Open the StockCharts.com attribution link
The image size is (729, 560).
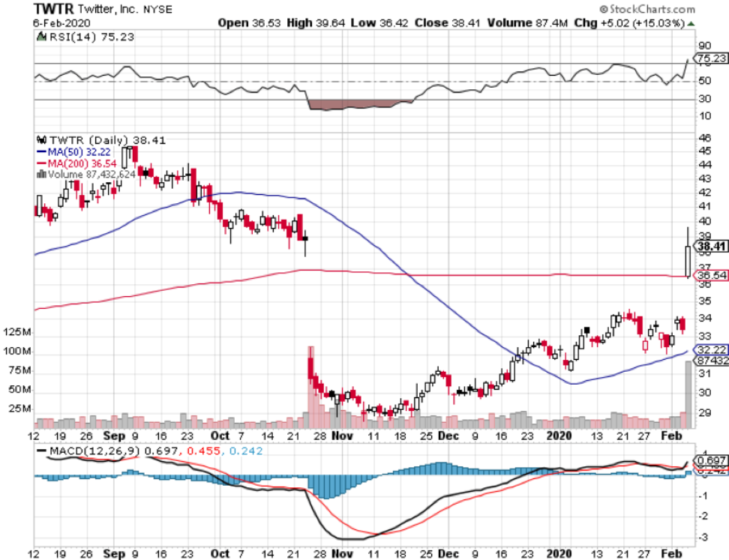pyautogui.click(x=647, y=9)
